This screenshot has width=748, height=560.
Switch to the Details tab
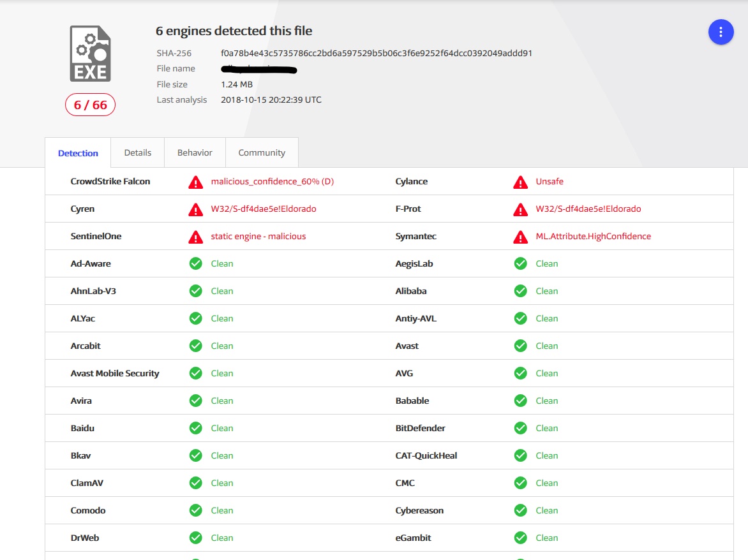click(137, 152)
